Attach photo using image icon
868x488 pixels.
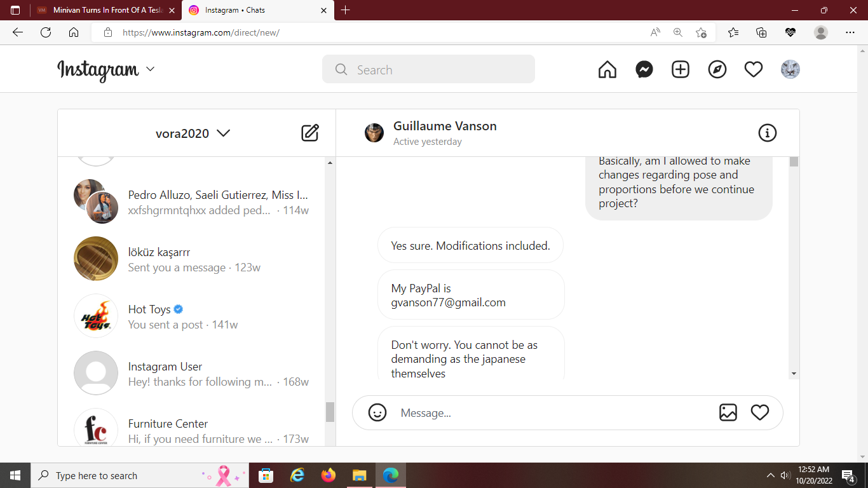[728, 412]
